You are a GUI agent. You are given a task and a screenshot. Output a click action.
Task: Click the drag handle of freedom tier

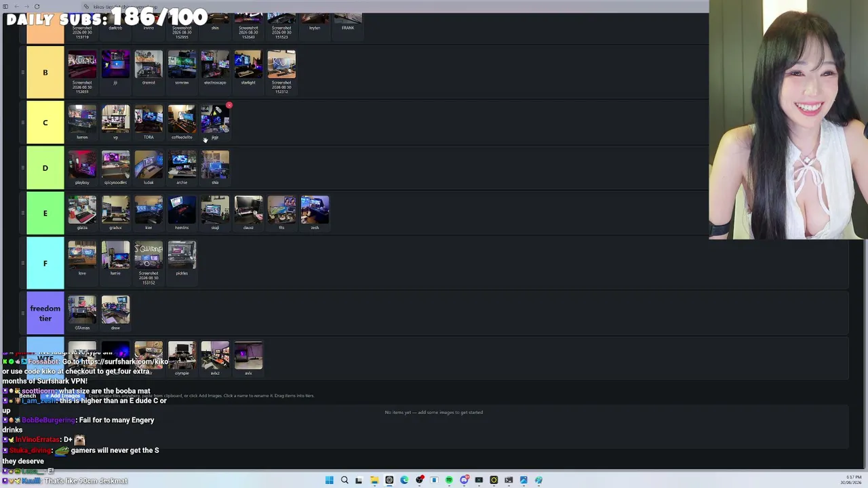click(x=22, y=314)
